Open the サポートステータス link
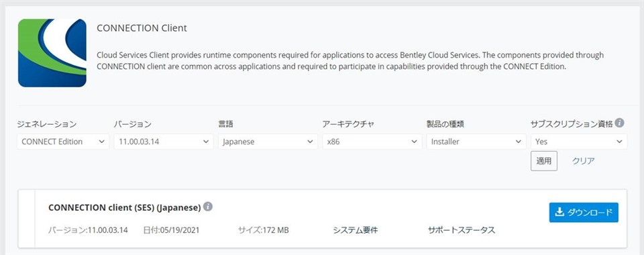The width and height of the screenshot is (644, 255). click(x=462, y=230)
